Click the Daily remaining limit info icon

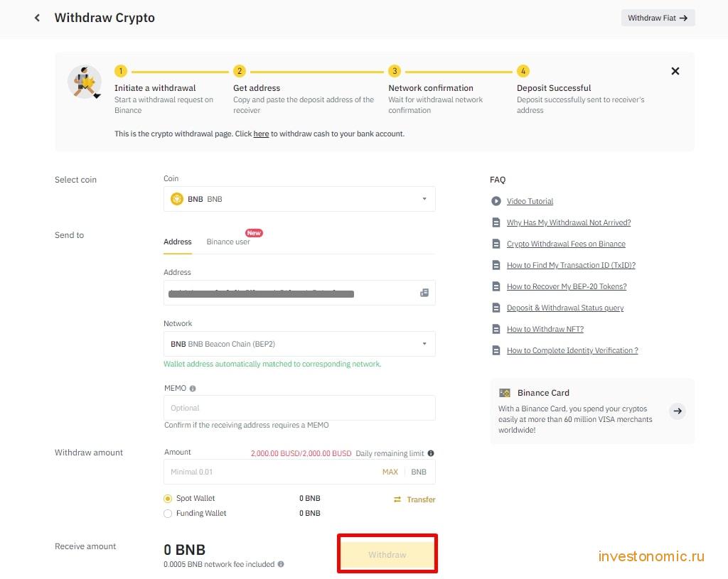pos(431,453)
